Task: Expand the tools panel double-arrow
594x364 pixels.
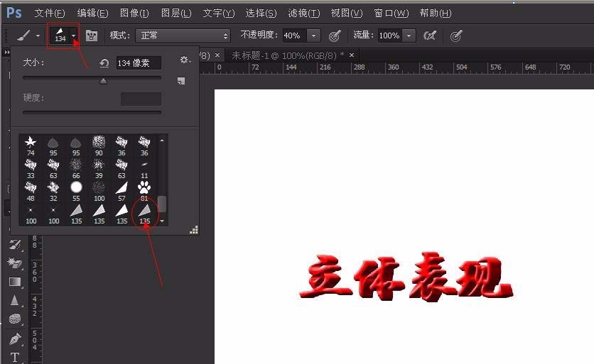Action: (x=6, y=53)
